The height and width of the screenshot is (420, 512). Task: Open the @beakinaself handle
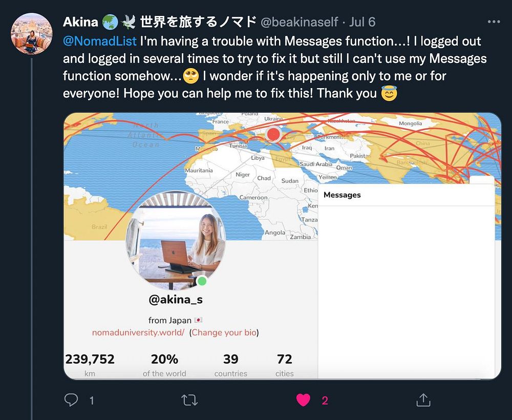[x=300, y=22]
